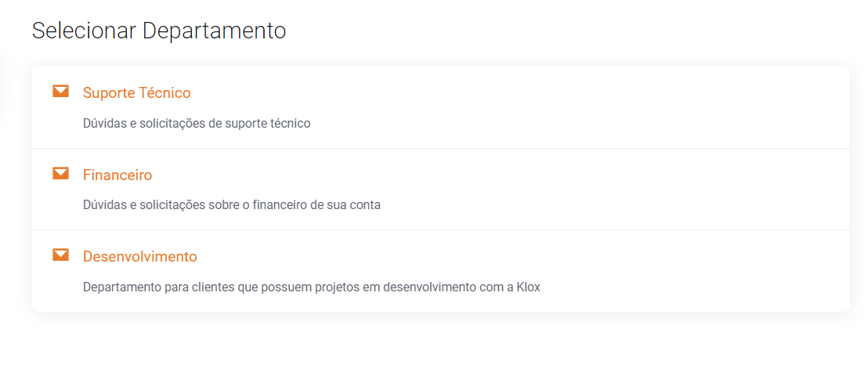Select the Financeiro department title
This screenshot has width=868, height=372.
pos(118,175)
